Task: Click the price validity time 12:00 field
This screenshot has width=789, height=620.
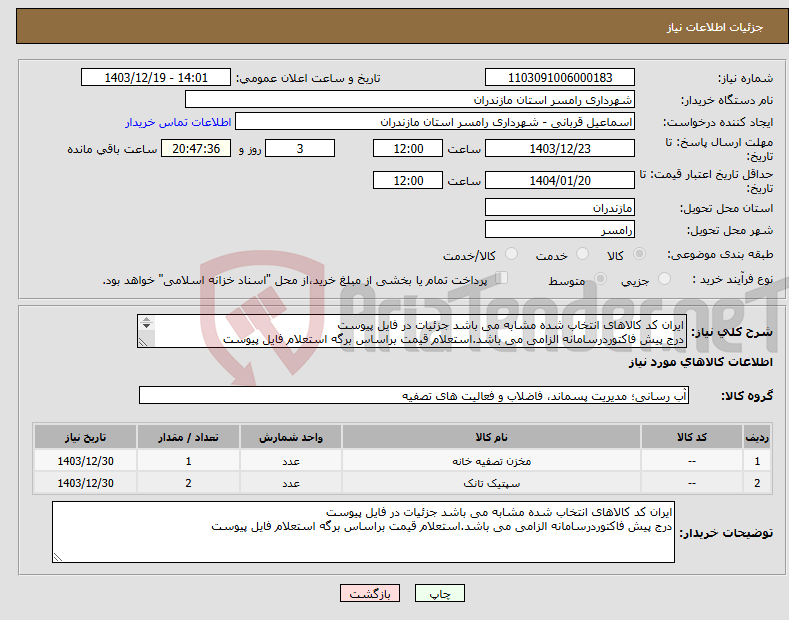Action: (408, 180)
